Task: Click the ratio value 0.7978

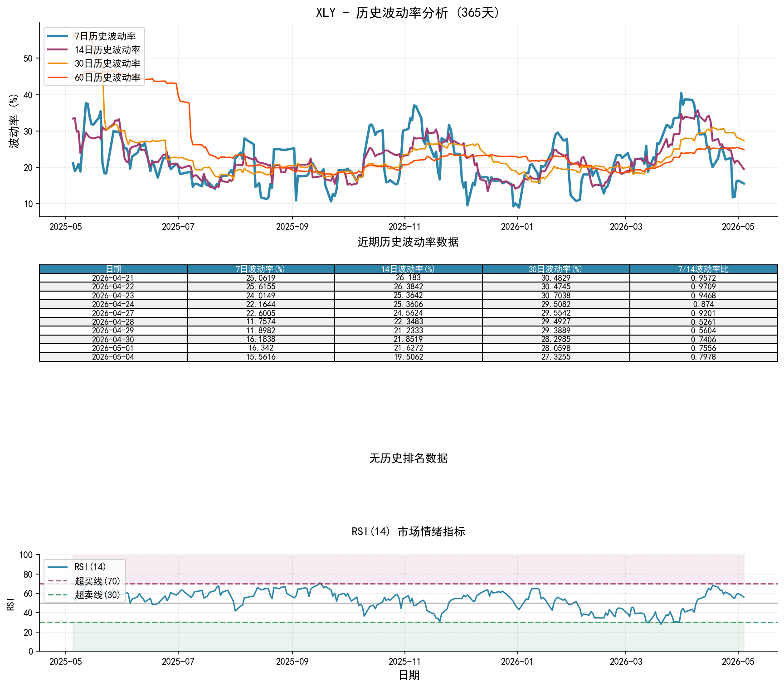Action: coord(703,357)
